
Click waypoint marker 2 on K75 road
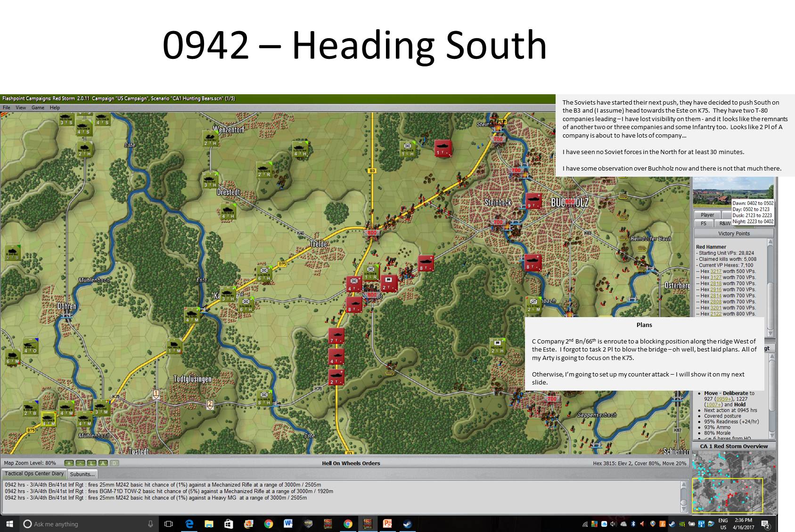(x=210, y=404)
